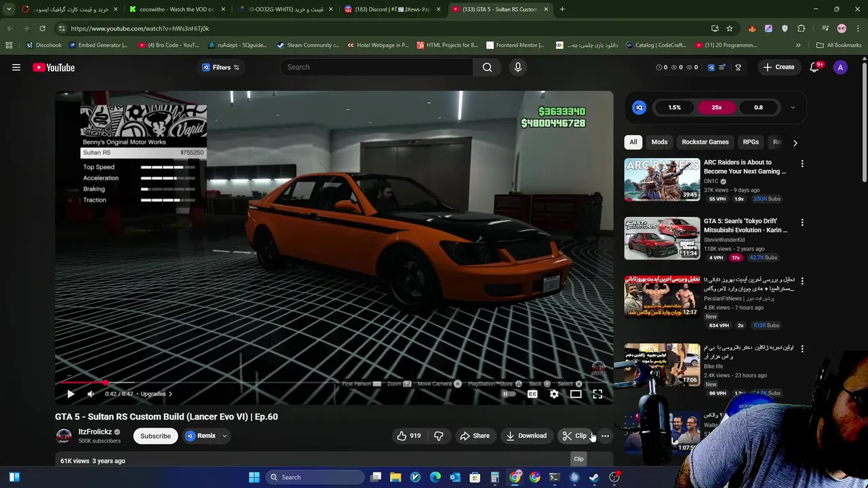Expand the Remix dropdown arrow

[224, 436]
